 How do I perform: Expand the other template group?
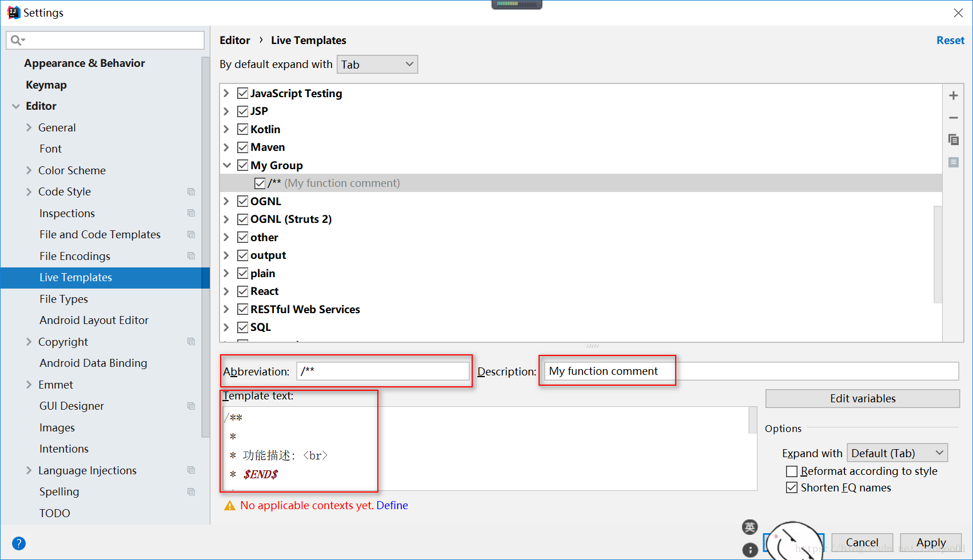pyautogui.click(x=227, y=237)
